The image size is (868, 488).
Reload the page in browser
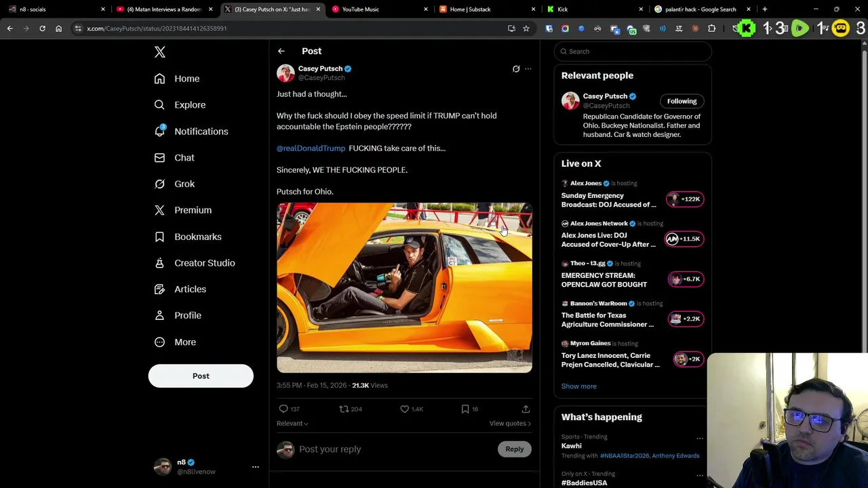(42, 28)
